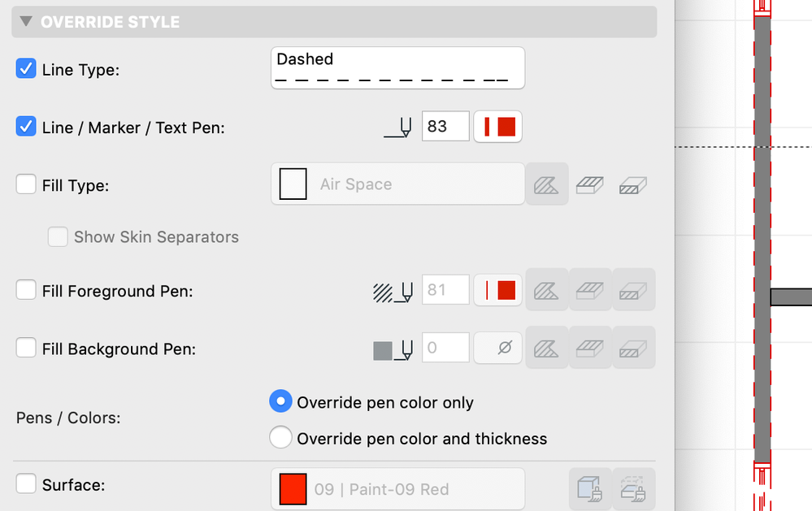Select Override pen color and thickness
Image resolution: width=812 pixels, height=511 pixels.
pos(280,437)
